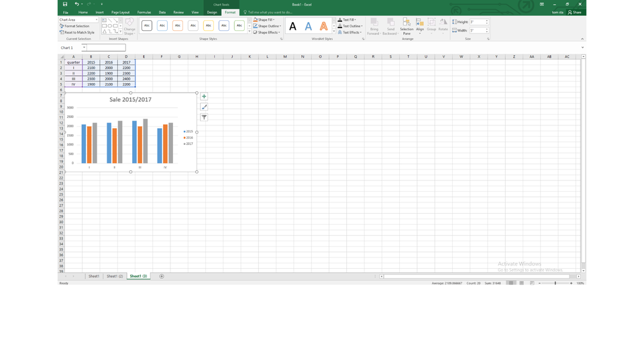Viewport: 644px width, 362px height.
Task: Click the Undo arrow icon
Action: point(76,4)
